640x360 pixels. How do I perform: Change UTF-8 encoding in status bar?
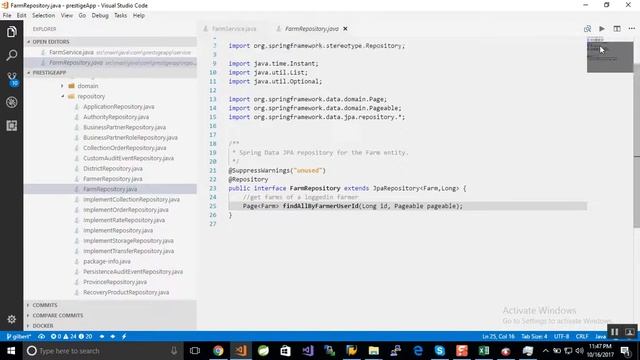coord(561,337)
